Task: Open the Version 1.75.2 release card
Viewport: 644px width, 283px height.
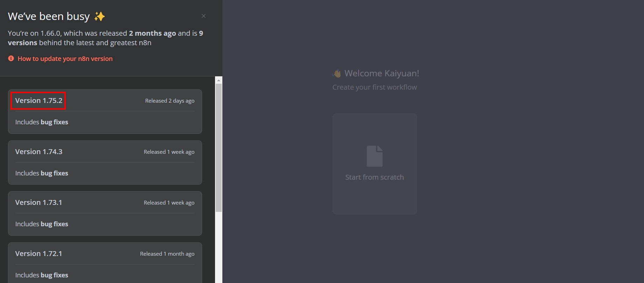Action: [105, 111]
